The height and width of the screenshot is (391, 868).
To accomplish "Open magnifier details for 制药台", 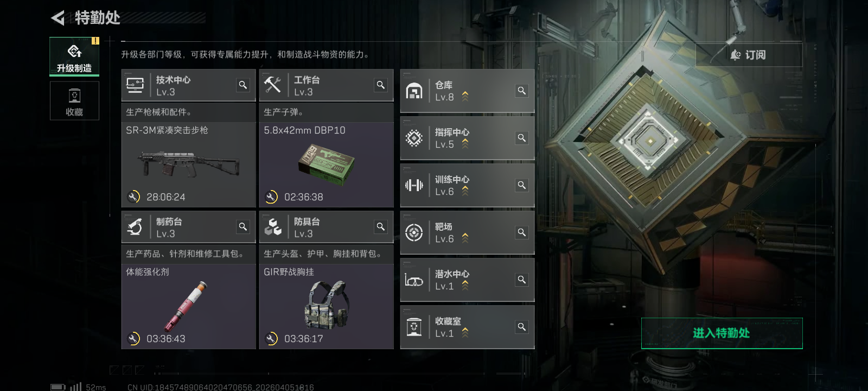I will [243, 226].
